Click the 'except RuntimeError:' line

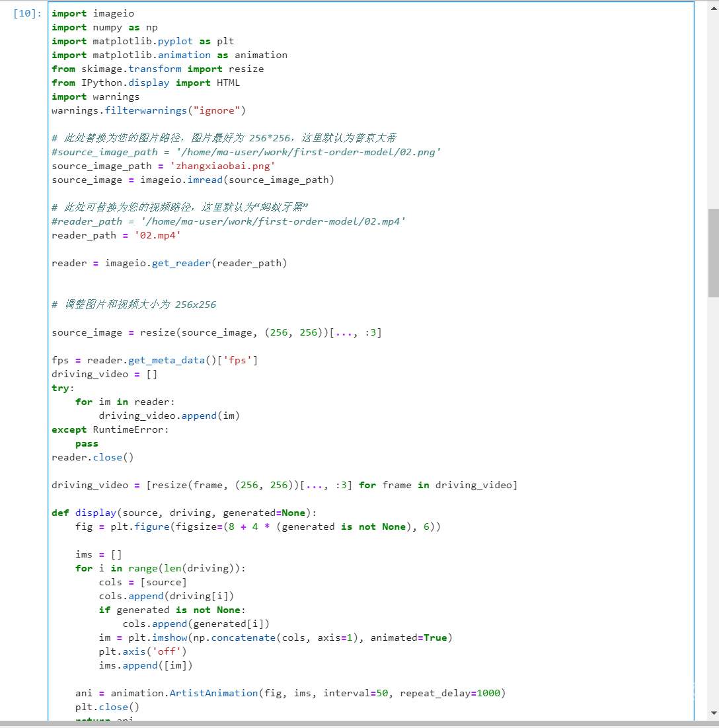point(110,430)
